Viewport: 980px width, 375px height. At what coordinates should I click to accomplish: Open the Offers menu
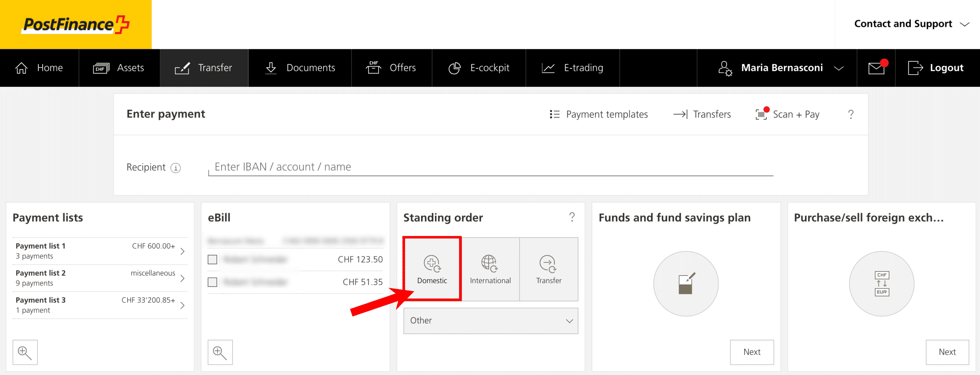pos(392,68)
